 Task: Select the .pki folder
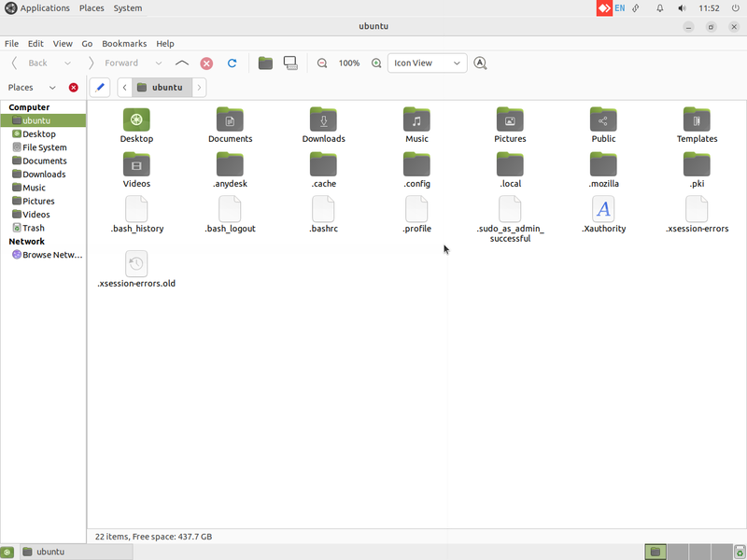(x=697, y=170)
